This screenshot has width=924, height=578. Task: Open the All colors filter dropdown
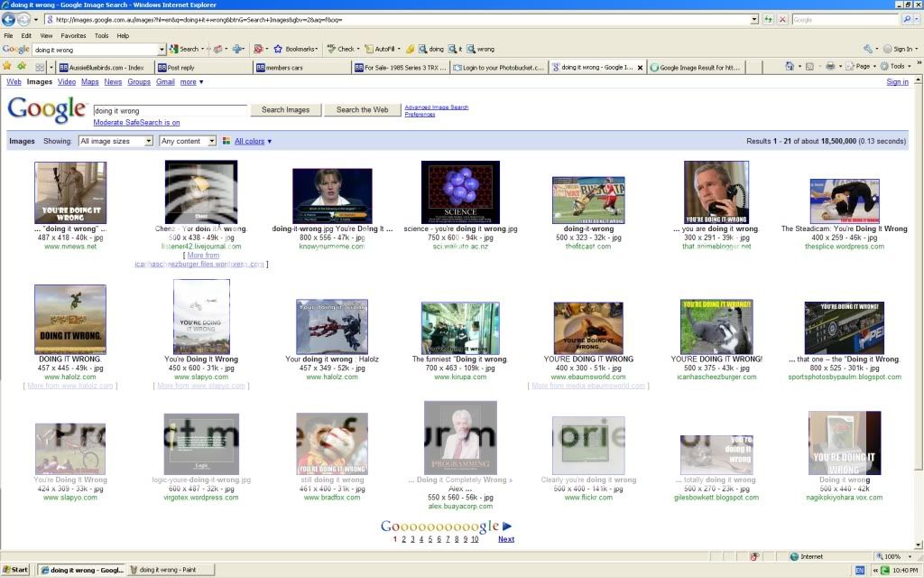tap(253, 141)
